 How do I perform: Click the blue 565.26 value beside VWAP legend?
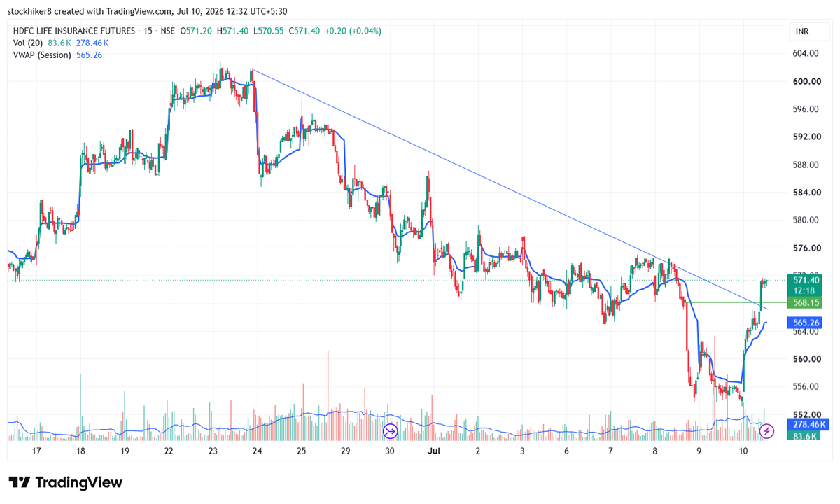pos(88,55)
